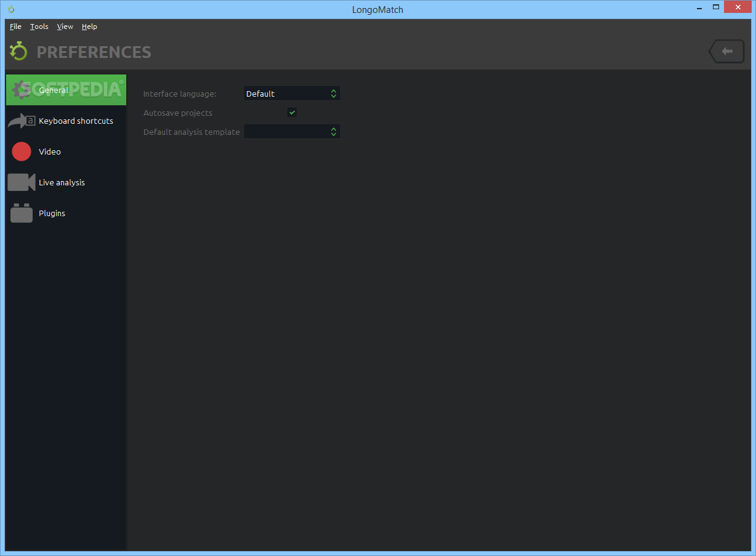Maximize the LongoMatch window

(x=716, y=7)
